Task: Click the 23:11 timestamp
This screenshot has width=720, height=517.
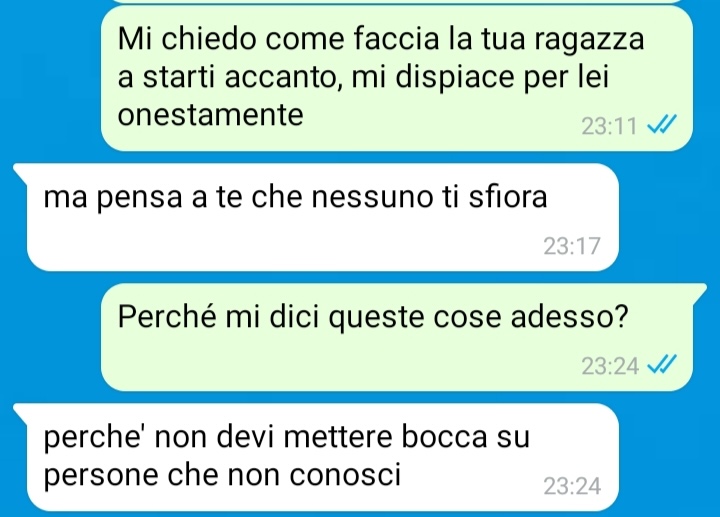Action: (609, 126)
